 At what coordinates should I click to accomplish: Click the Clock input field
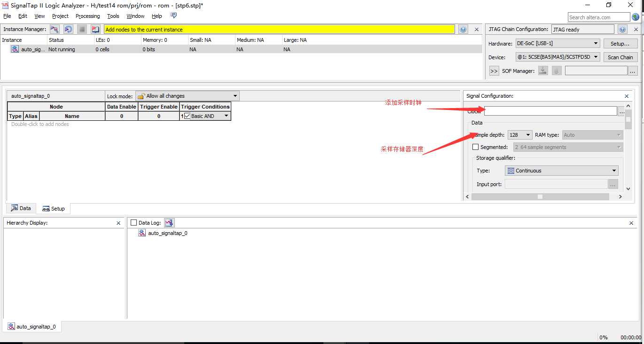(550, 111)
